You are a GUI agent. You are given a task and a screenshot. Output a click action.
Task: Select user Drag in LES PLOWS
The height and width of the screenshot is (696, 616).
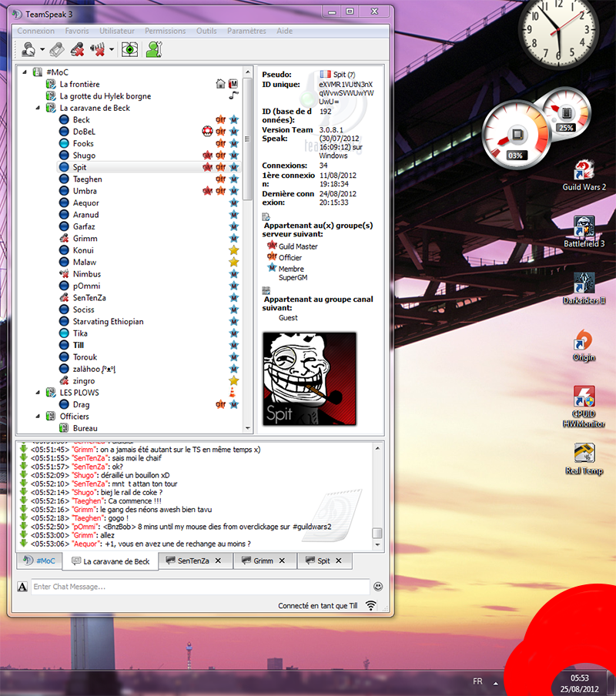81,404
